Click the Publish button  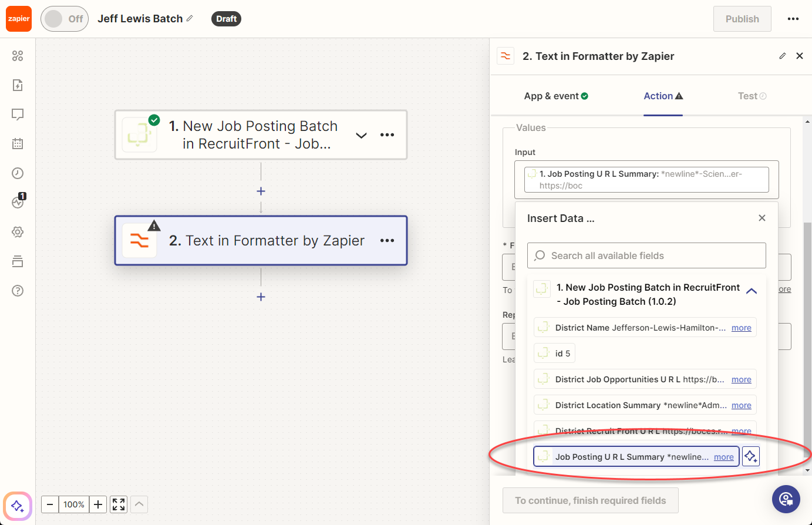tap(742, 19)
